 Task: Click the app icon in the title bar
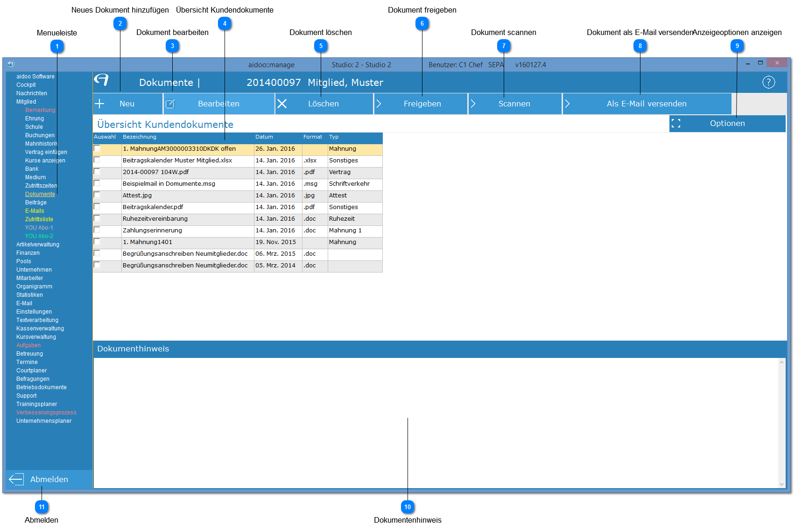point(11,64)
